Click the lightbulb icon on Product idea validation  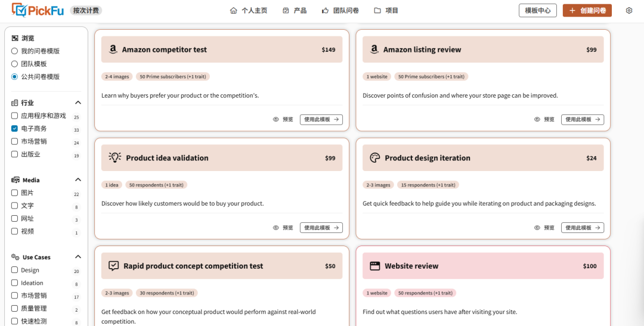(114, 158)
